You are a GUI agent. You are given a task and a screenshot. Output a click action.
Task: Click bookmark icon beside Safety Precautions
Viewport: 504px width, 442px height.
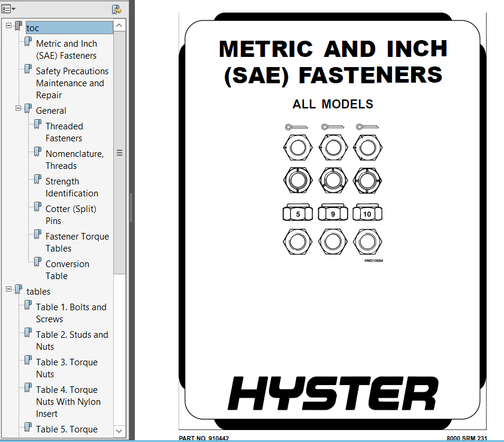click(28, 69)
